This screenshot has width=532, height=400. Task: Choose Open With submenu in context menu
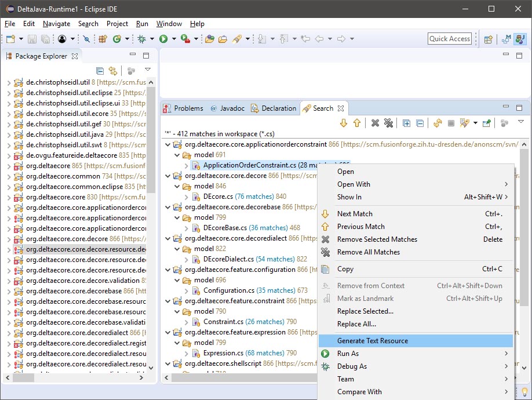416,184
